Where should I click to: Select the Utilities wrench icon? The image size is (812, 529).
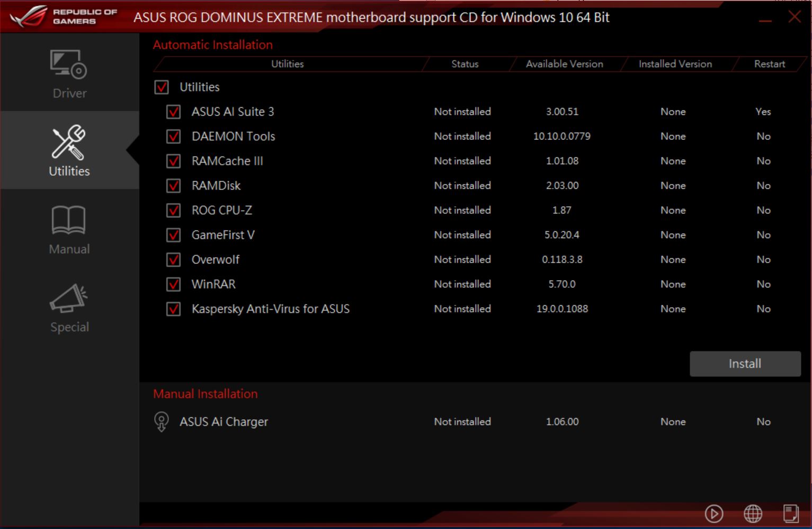pos(68,142)
